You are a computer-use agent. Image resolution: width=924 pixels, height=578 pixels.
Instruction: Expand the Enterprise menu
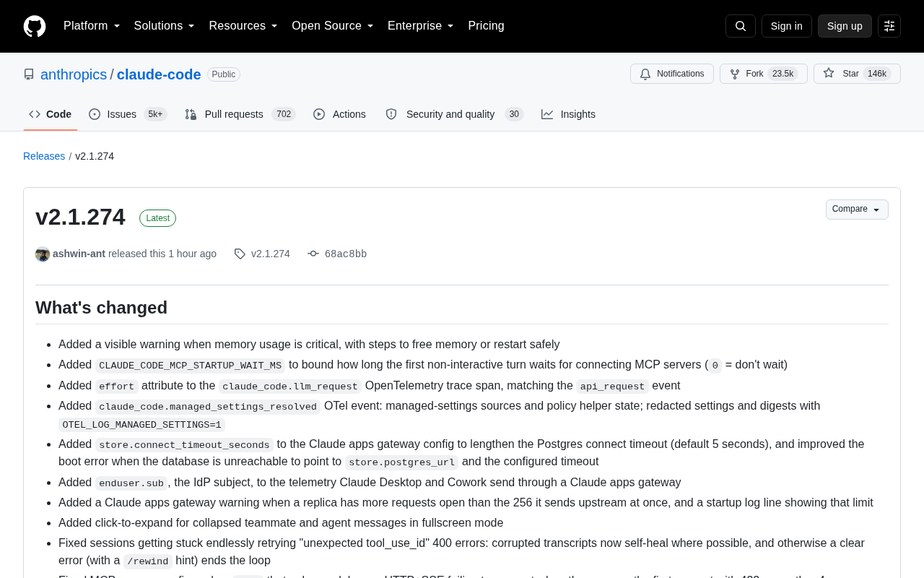tap(421, 26)
